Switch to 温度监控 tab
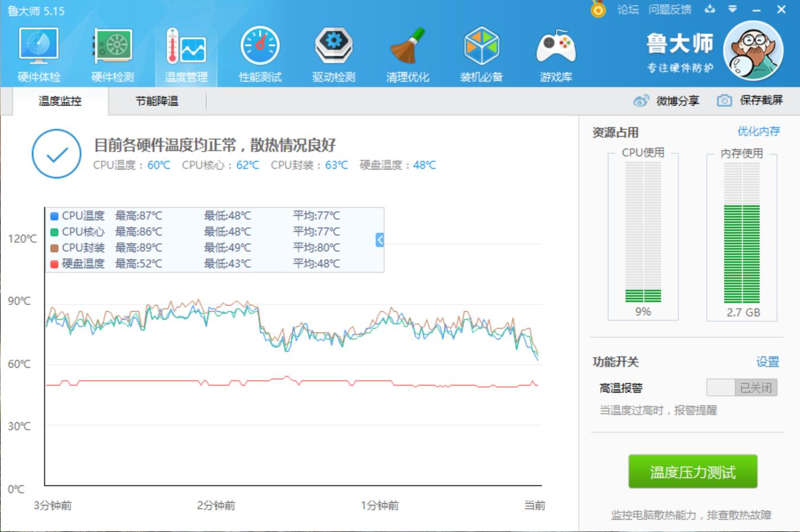Viewport: 800px width, 532px height. tap(60, 101)
